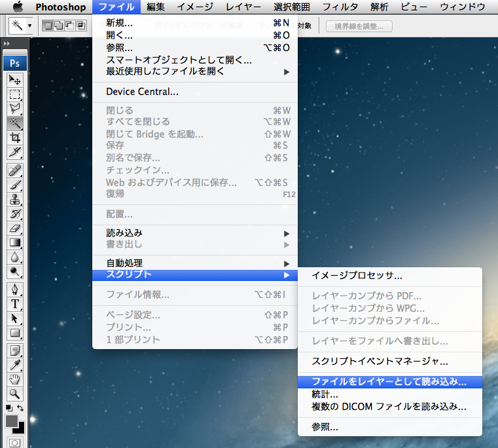
Task: Choose 新規... from the file menu
Action: (195, 23)
